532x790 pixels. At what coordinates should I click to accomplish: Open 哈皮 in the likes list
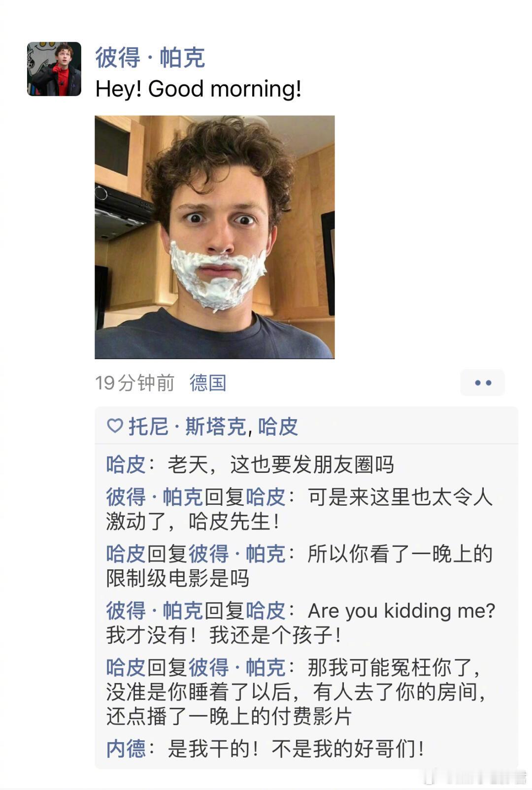pos(278,427)
